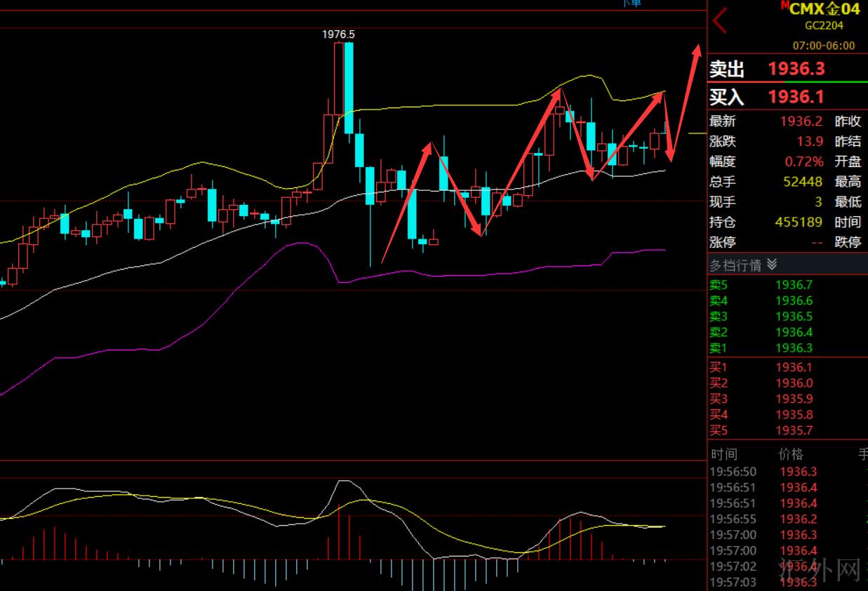Screen dimensions: 868x591
Task: Expand the 多档行情 double-chevron
Action: (772, 265)
